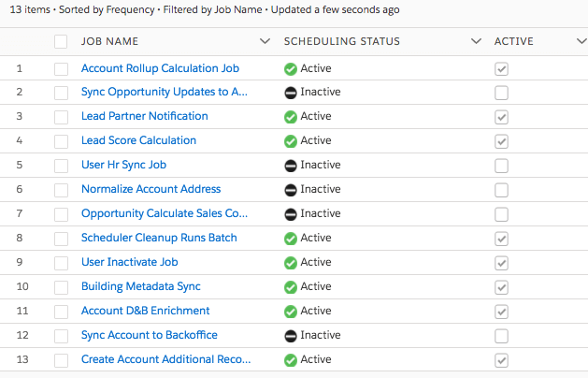The width and height of the screenshot is (588, 378).
Task: Click Inactive status icon for User Hr Sync Job
Action: tap(291, 166)
